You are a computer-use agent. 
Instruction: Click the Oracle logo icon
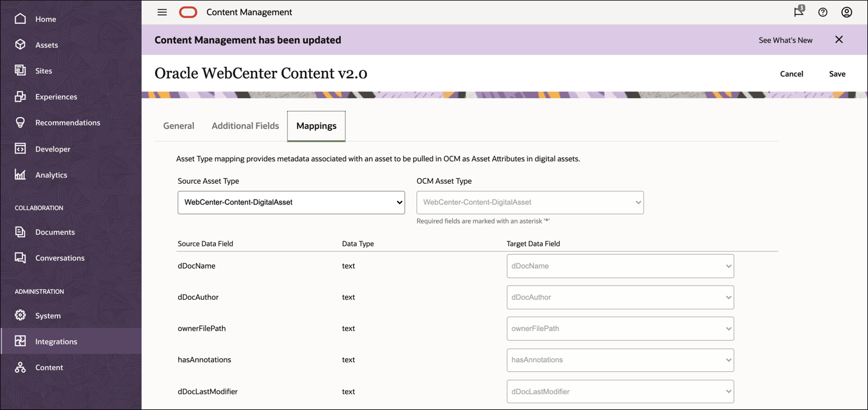click(x=188, y=12)
